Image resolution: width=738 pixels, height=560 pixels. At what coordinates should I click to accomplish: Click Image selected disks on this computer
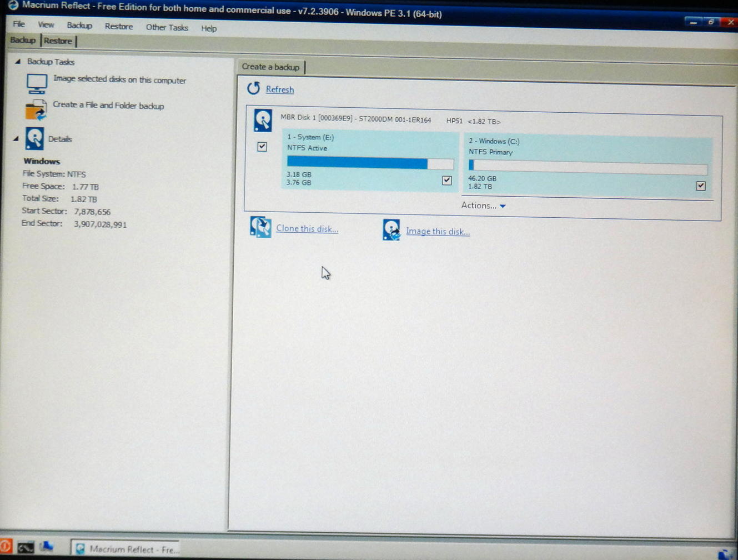coord(119,79)
